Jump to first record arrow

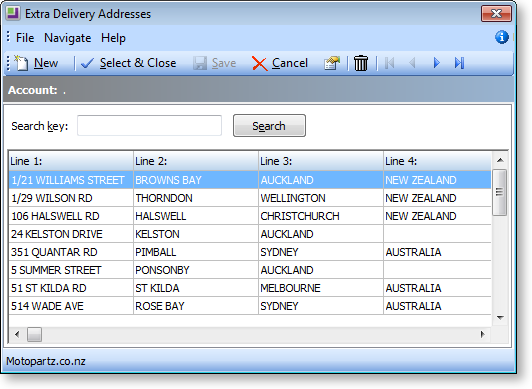(x=390, y=63)
